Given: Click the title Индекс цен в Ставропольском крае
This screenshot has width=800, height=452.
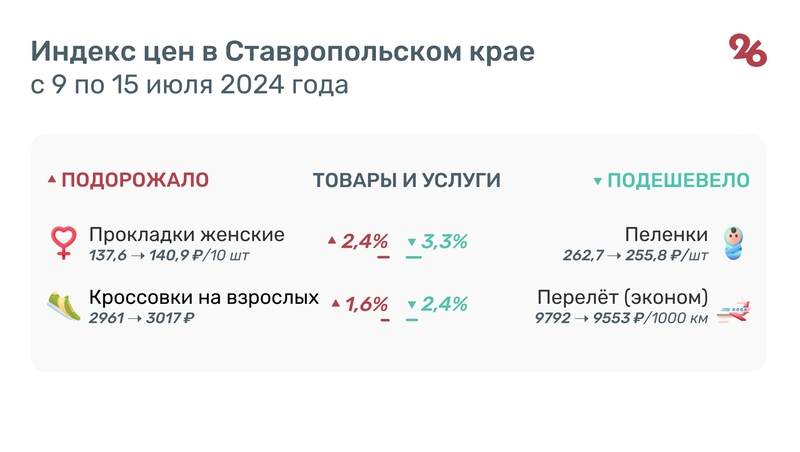Looking at the screenshot, I should click(283, 52).
